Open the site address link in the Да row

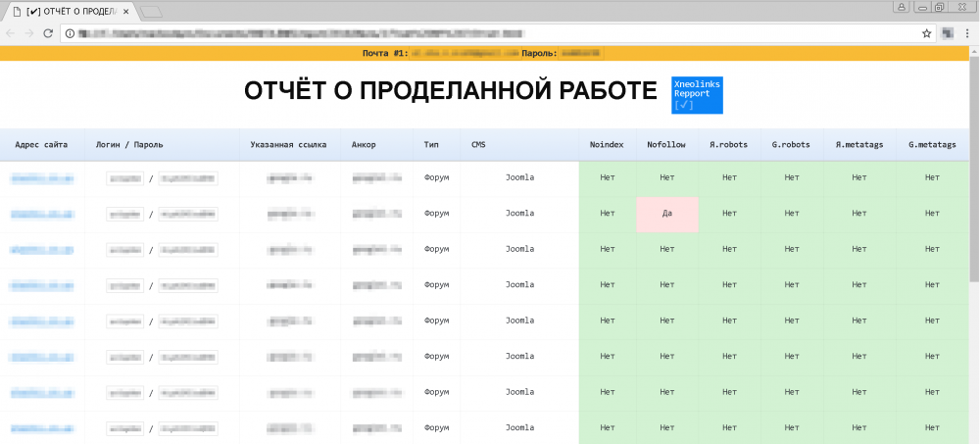(x=41, y=215)
